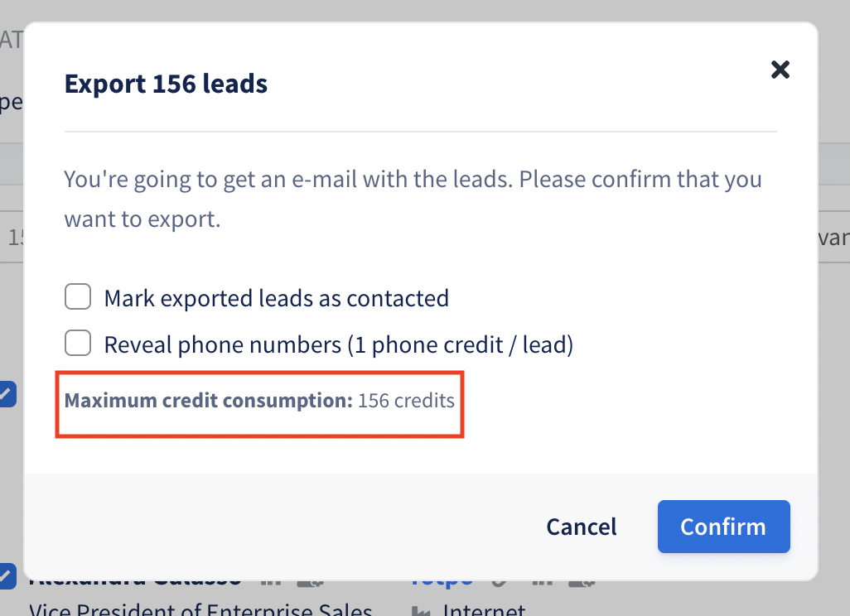
Task: Open the Yotpo company LinkedIn icon
Action: [542, 582]
